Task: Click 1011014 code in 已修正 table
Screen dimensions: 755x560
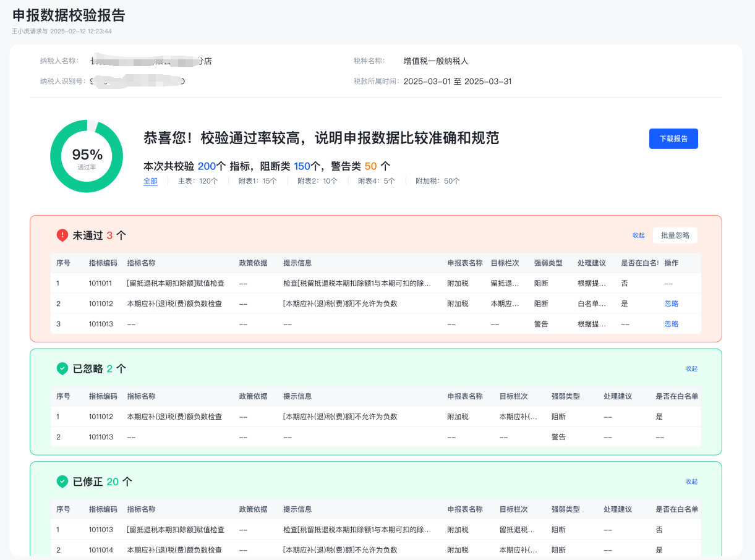Action: click(x=101, y=549)
